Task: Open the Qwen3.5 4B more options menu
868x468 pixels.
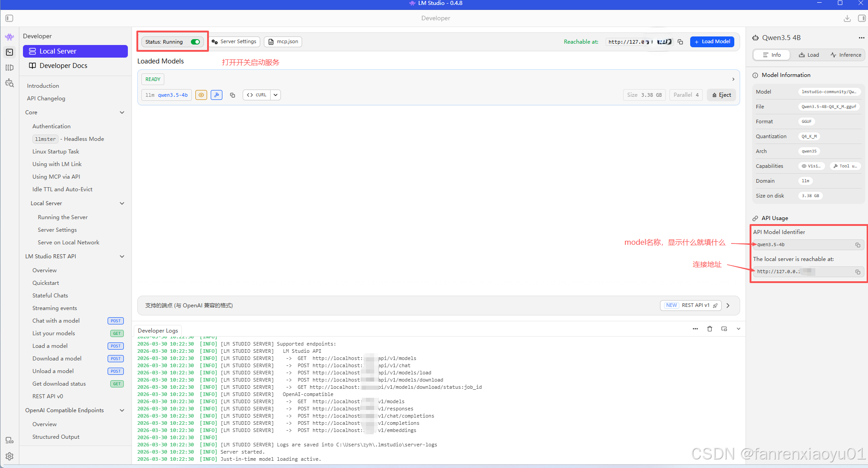Action: point(861,38)
